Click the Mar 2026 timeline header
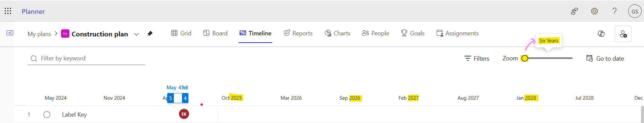This screenshot has height=123, width=644. tap(291, 98)
